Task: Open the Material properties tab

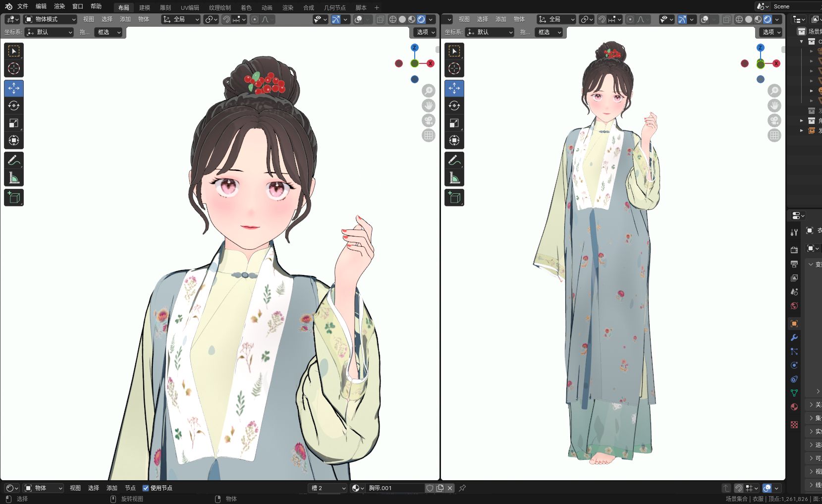Action: coord(794,407)
